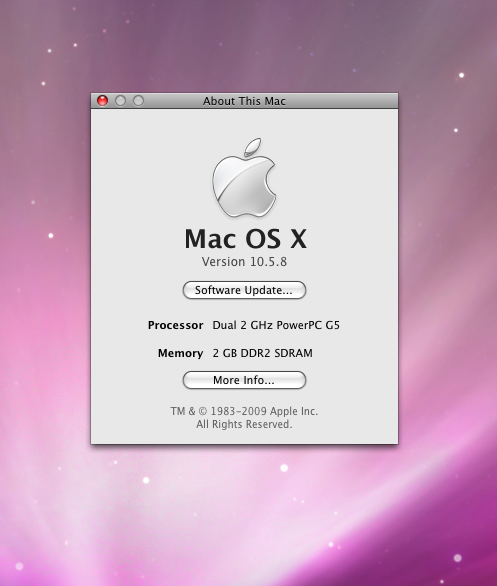Click the Memory label
The image size is (497, 586).
coord(180,353)
